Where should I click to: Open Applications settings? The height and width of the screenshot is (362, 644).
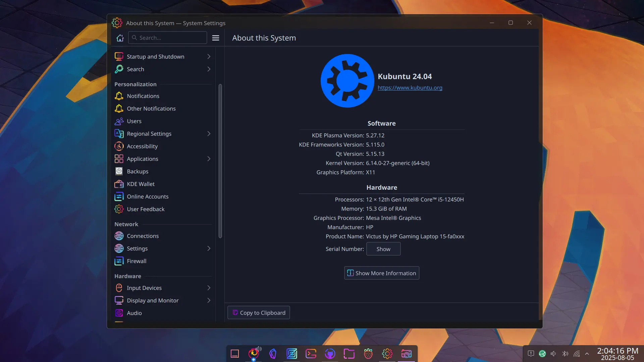(163, 159)
